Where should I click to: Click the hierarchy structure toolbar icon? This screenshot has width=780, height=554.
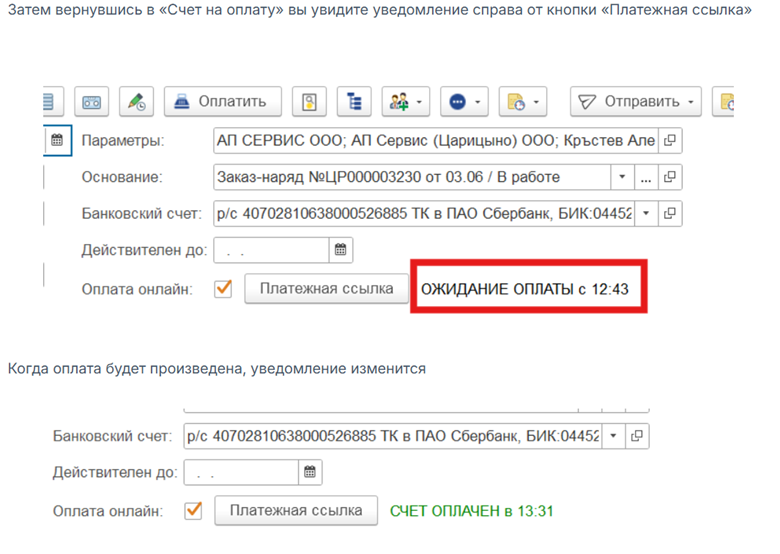pos(354,102)
